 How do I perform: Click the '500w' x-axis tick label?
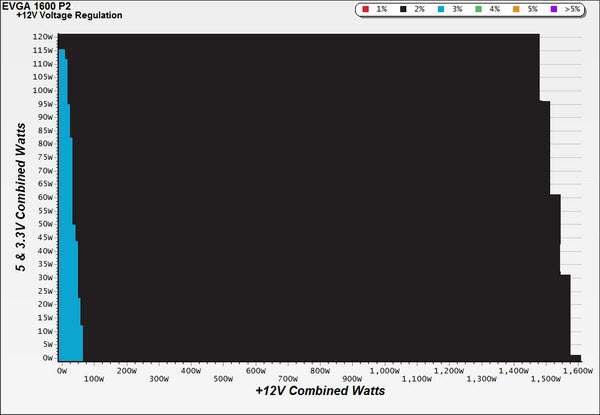point(223,379)
